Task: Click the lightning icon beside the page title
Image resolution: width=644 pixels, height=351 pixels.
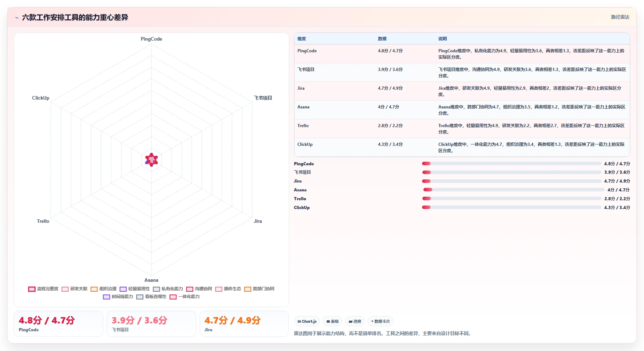Action: click(x=17, y=18)
